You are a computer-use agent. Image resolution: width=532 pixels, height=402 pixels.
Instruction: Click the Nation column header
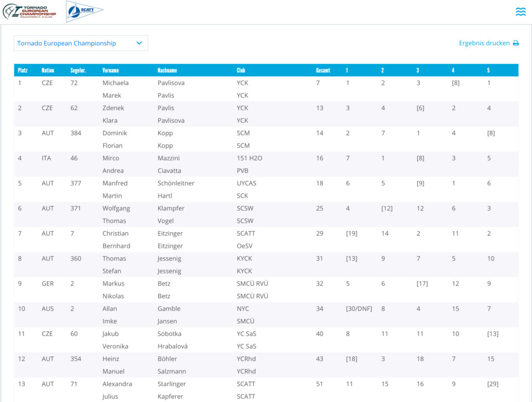point(48,70)
